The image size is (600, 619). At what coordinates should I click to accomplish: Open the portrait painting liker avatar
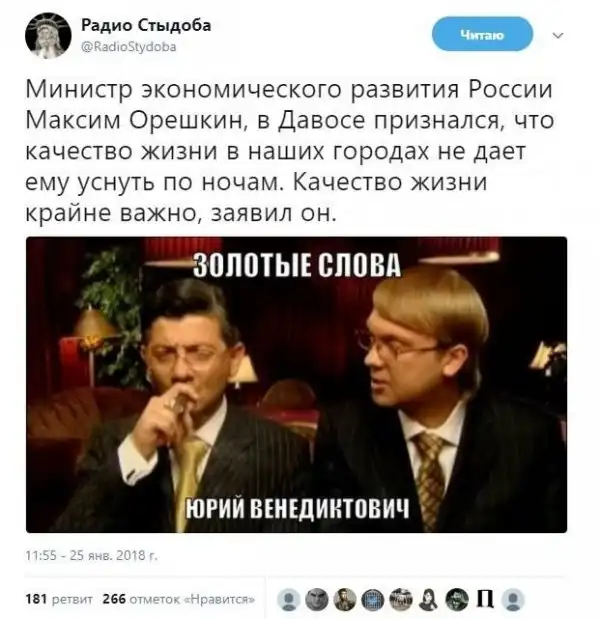tap(345, 599)
